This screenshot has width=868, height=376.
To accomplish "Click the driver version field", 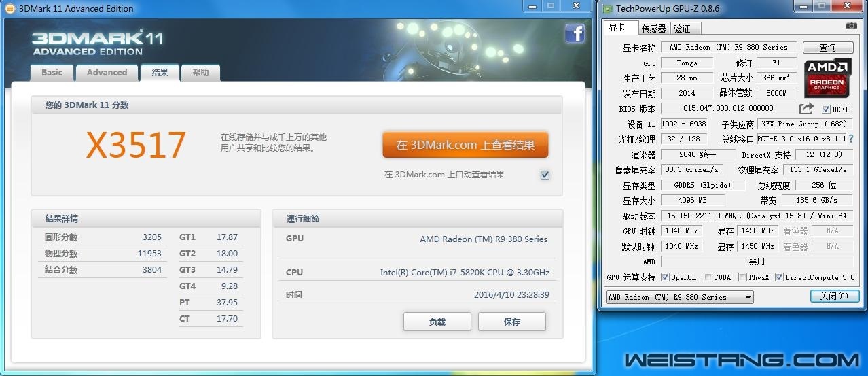I will click(x=757, y=216).
